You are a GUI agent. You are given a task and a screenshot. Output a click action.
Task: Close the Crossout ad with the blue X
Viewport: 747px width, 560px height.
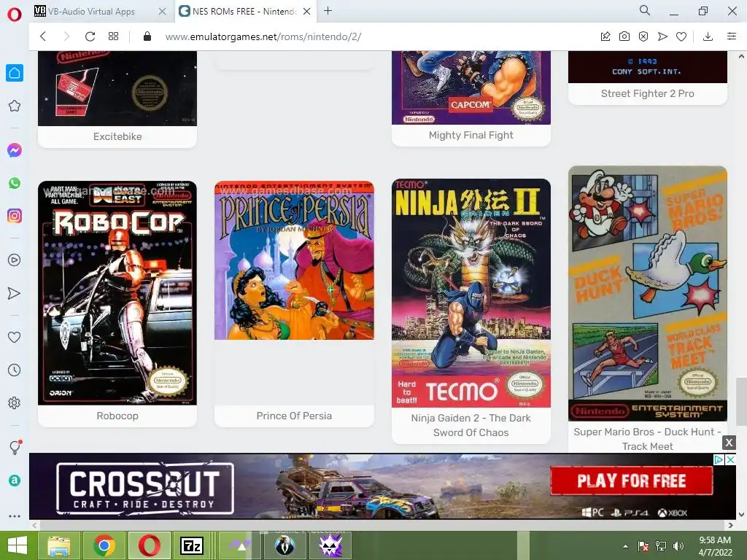coord(730,459)
